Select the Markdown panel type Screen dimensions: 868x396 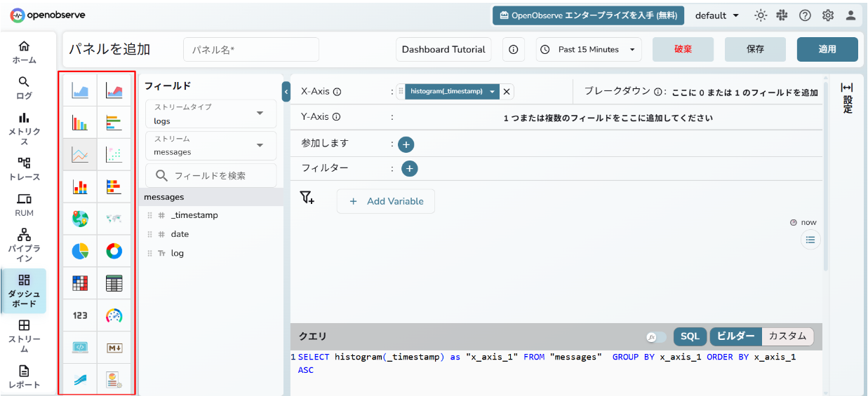pos(114,347)
